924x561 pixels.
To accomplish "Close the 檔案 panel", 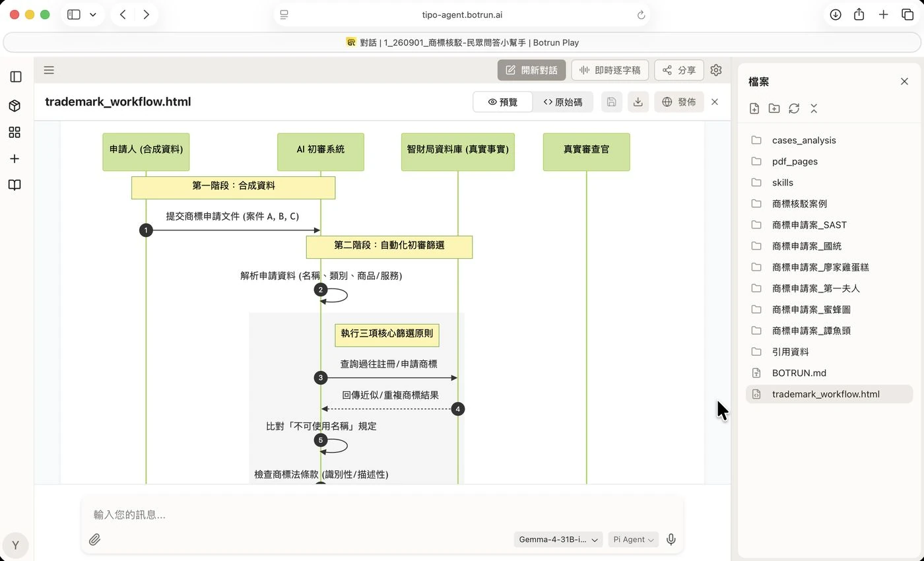I will (904, 81).
